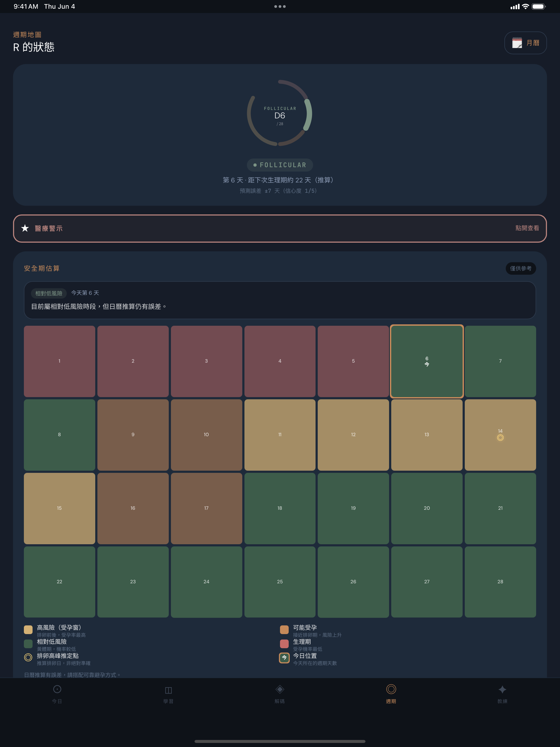Select cycle day 23 tile

click(x=133, y=582)
